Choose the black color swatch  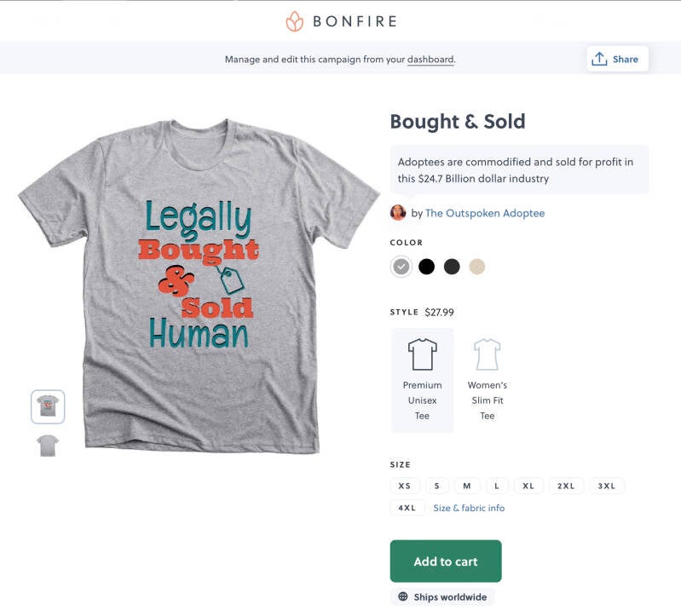426,267
